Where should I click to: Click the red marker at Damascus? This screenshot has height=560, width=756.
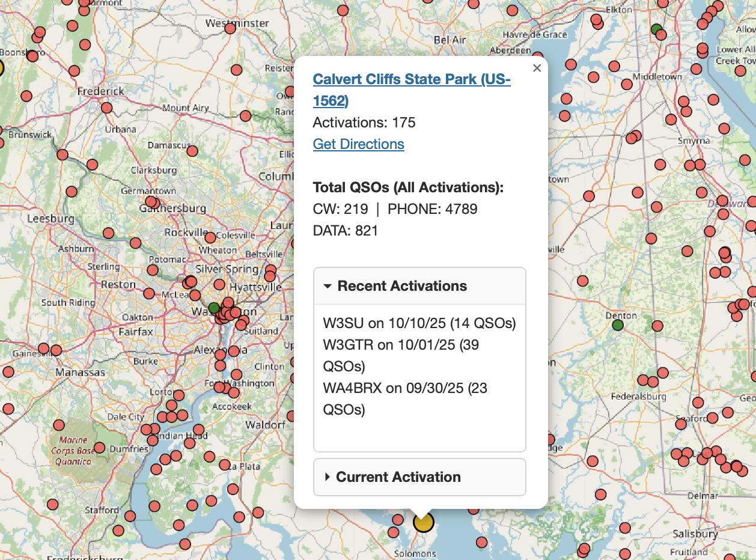point(192,151)
